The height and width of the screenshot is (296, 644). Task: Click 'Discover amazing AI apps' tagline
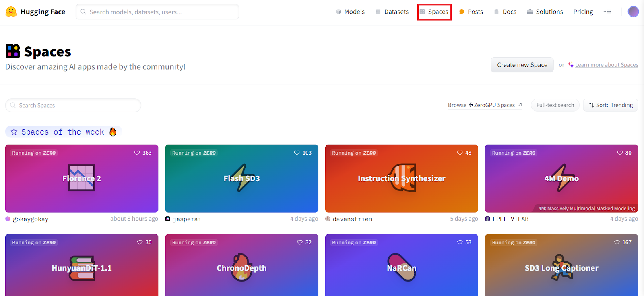coord(95,67)
